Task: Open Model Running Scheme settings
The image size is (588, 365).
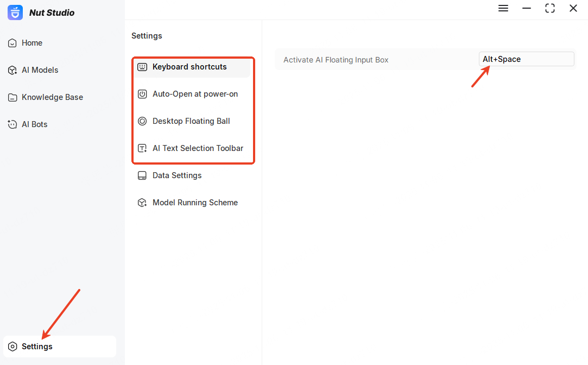Action: (195, 202)
